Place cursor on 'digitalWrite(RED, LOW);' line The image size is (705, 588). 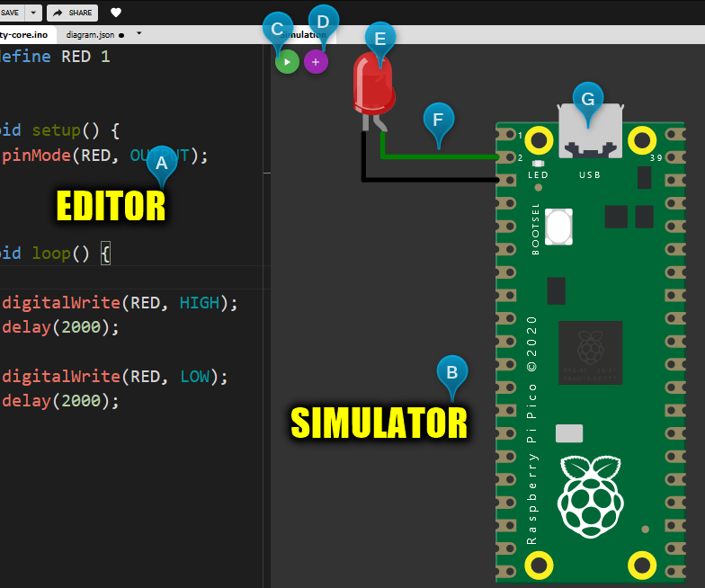click(x=115, y=377)
